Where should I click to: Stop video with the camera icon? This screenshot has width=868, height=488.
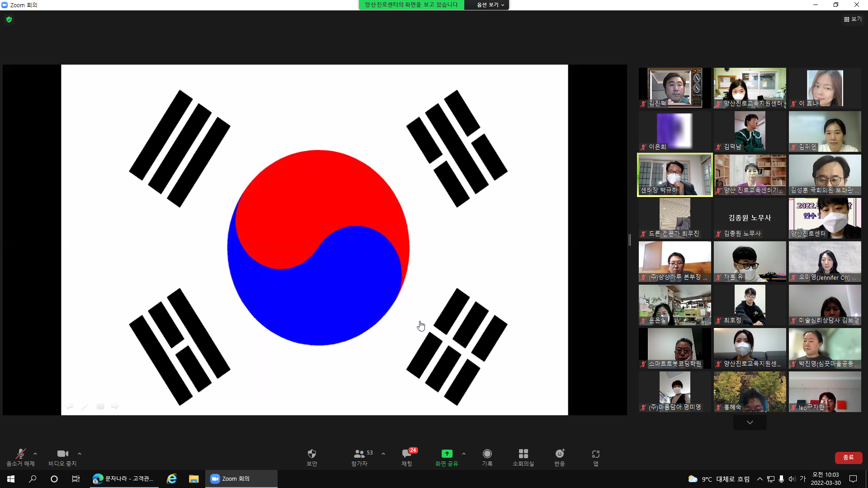[x=63, y=454]
